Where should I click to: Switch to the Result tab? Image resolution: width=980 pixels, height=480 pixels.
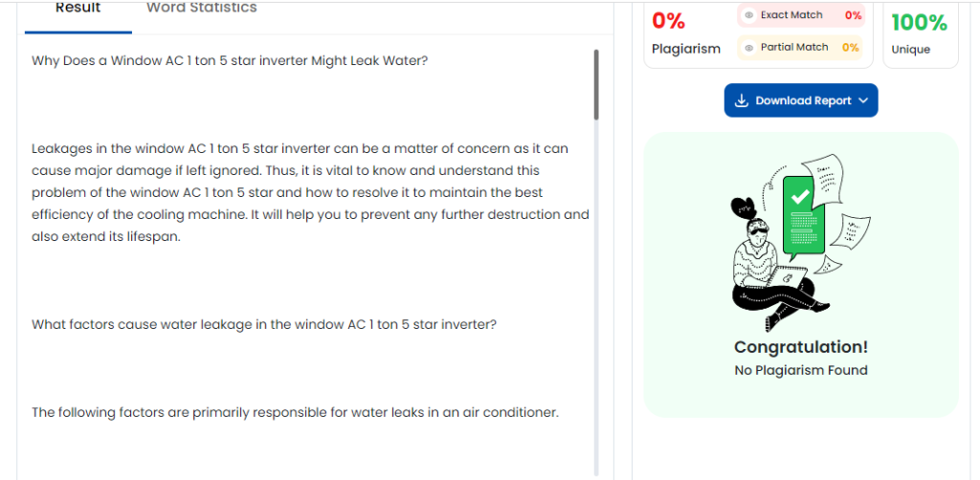tap(78, 8)
